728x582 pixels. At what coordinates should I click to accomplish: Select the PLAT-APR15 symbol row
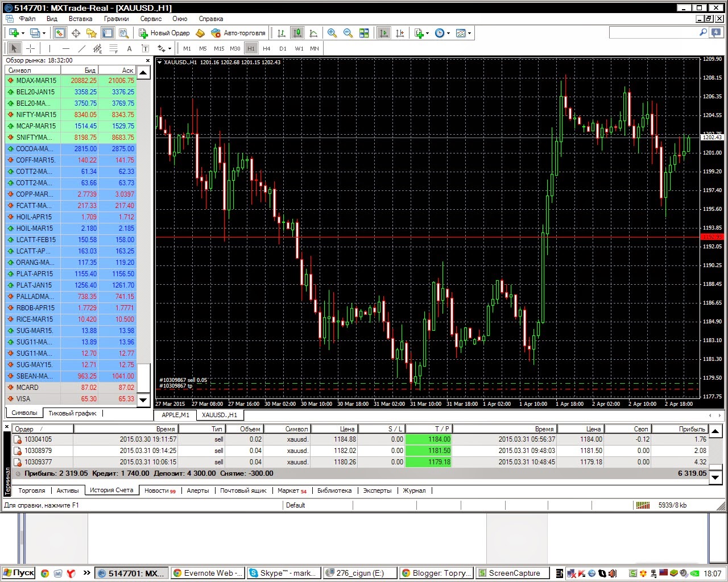tap(71, 274)
